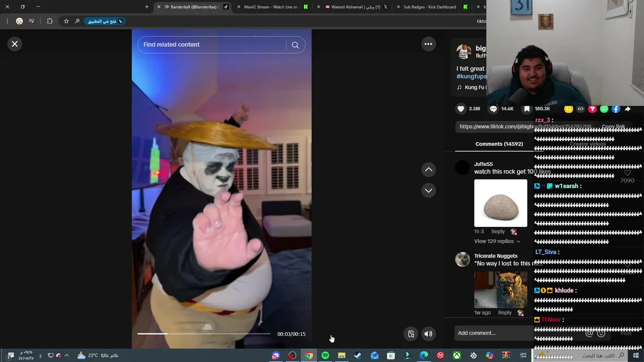Image resolution: width=644 pixels, height=362 pixels.
Task: Bookmark this page with the star icon
Action: 66,21
